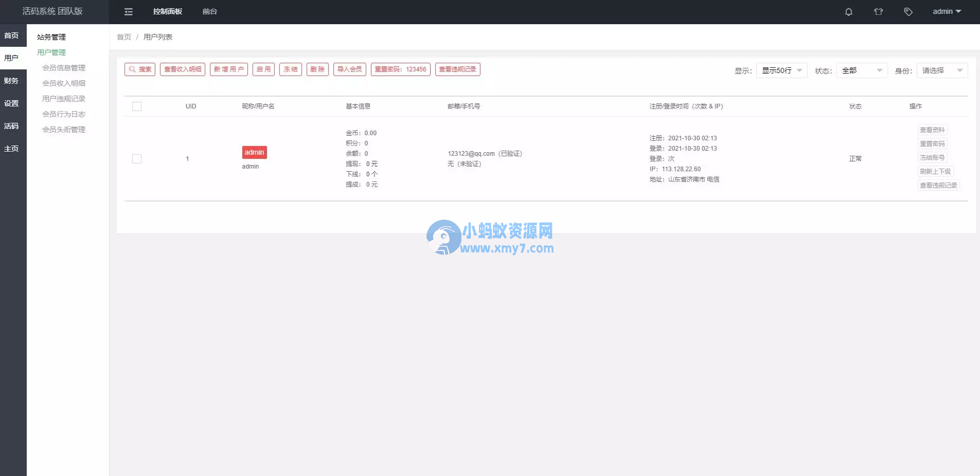
Task: Switch to the 控制面板 menu tab
Action: click(x=167, y=11)
